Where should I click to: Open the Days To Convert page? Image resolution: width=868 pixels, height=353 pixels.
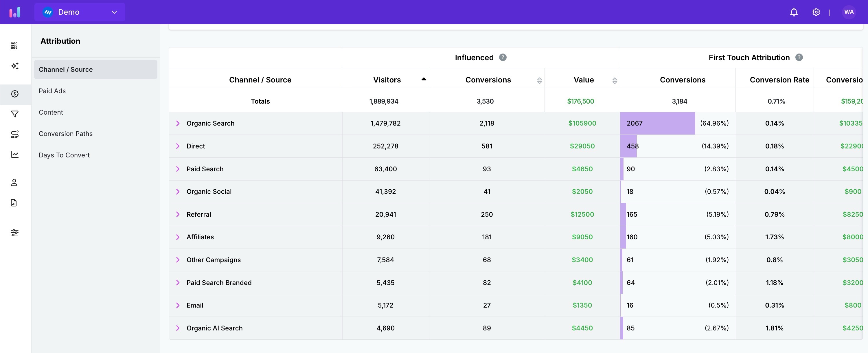click(x=64, y=155)
